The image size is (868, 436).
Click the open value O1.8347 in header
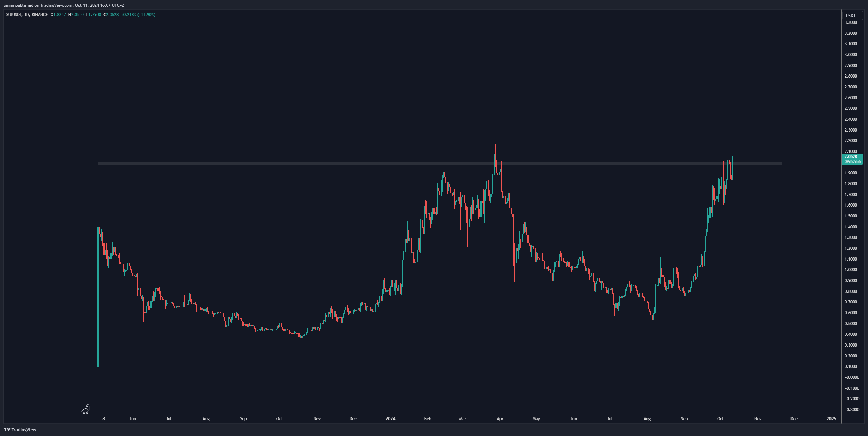(58, 15)
